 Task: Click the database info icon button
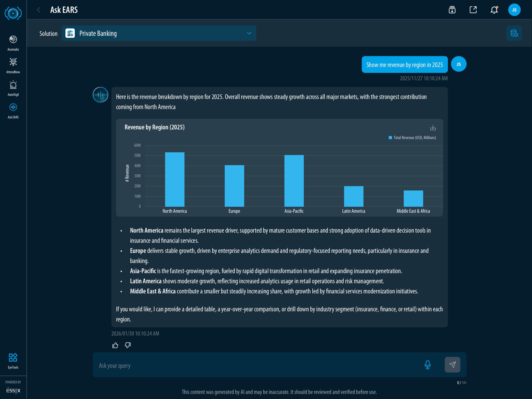point(514,33)
